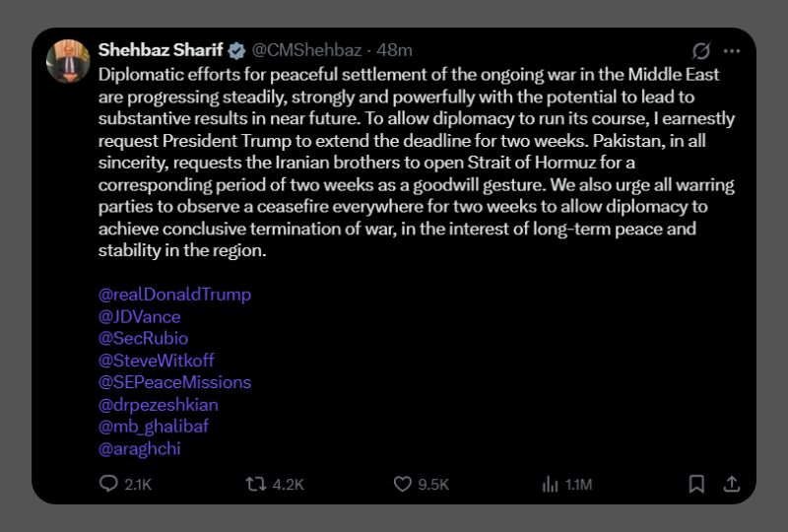This screenshot has height=532, width=788.
Task: Open the three-dot more options menu
Action: point(731,50)
